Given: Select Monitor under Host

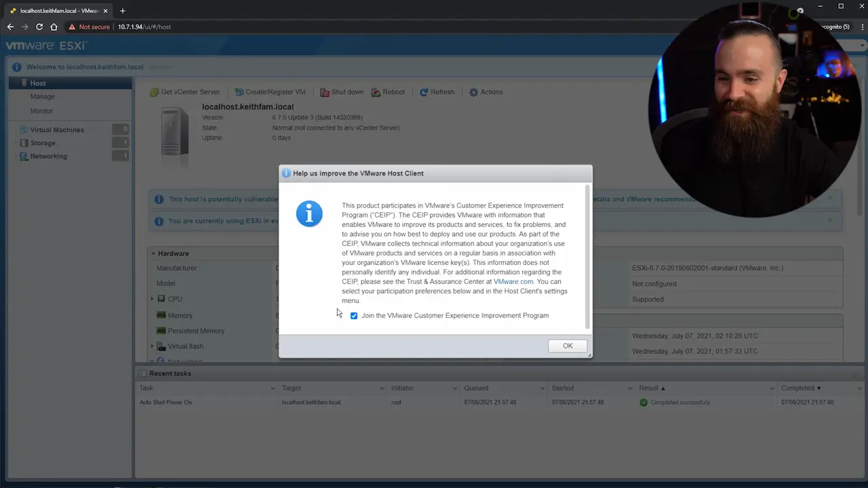Looking at the screenshot, I should 41,110.
